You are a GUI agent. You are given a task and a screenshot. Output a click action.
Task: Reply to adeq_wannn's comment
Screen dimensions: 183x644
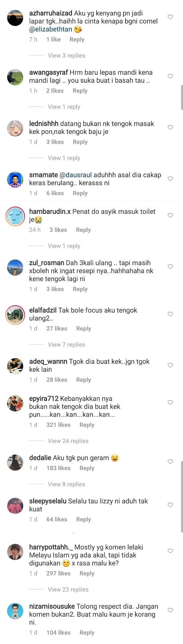click(83, 380)
